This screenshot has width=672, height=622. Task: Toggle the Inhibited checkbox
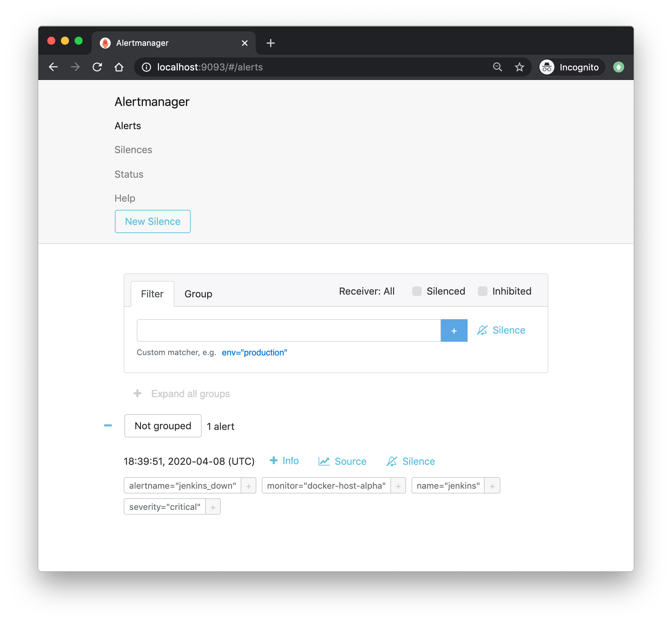coord(482,291)
